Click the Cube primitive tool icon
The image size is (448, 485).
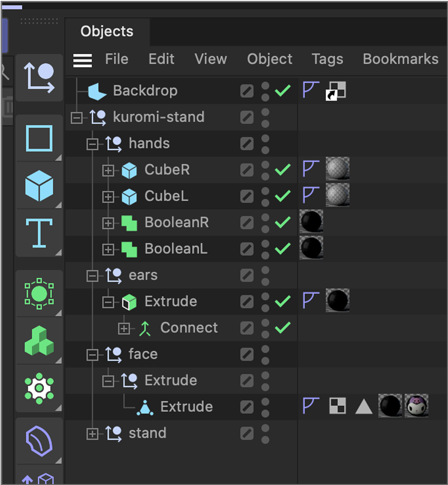pos(39,185)
